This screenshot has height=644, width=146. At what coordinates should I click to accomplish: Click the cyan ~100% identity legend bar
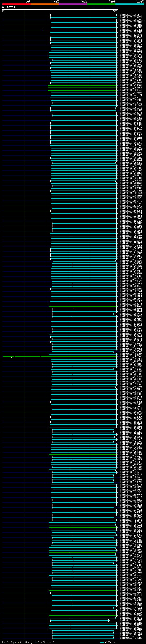(130, 4)
